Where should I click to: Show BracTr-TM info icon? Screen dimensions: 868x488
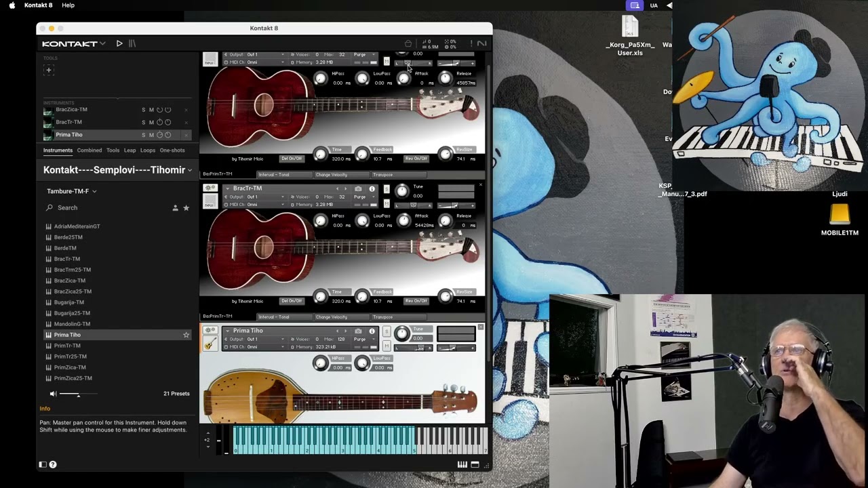click(x=372, y=188)
